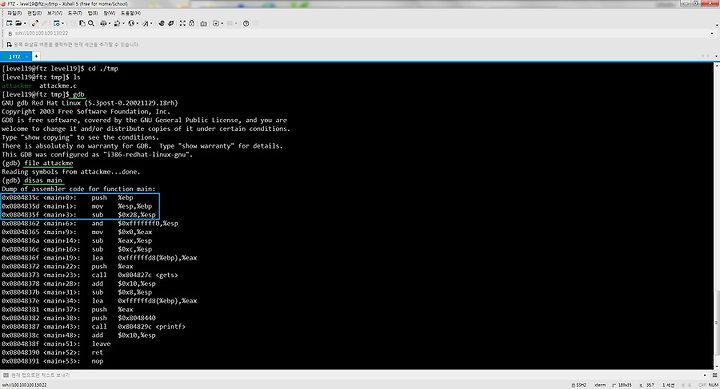Click the Print icon in toolbar

click(103, 23)
